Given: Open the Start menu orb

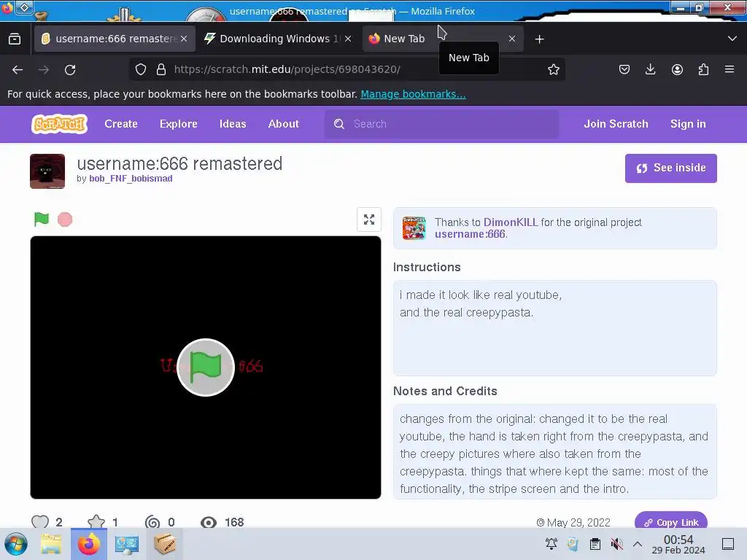Looking at the screenshot, I should 16,544.
